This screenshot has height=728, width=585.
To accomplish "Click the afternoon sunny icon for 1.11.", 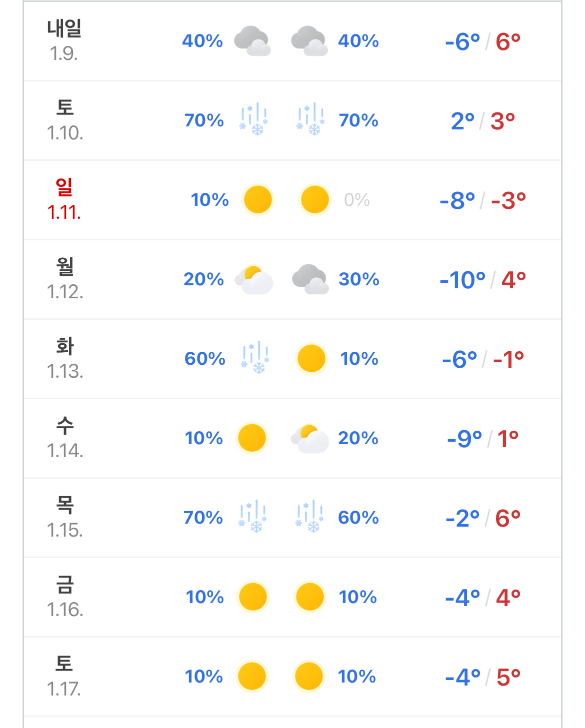I will [x=314, y=199].
